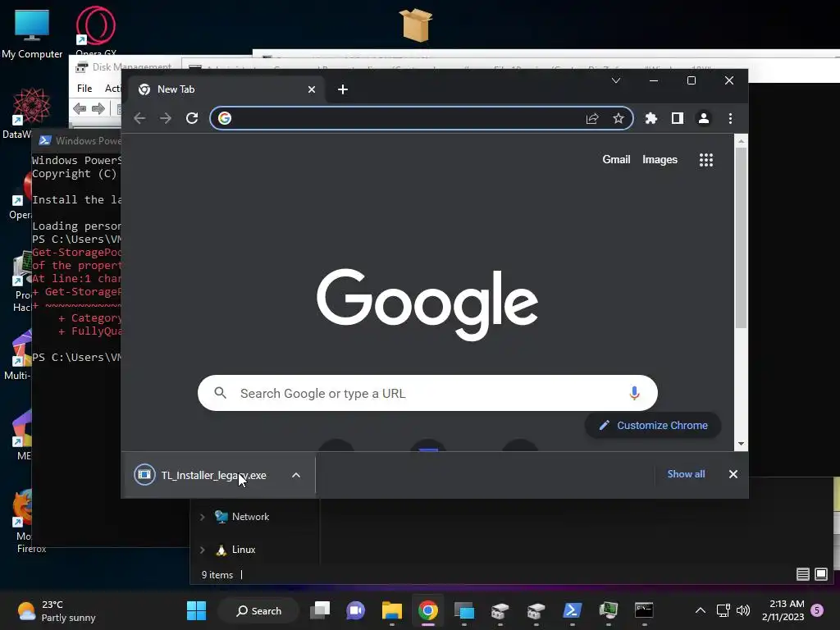This screenshot has width=840, height=630.
Task: Show hidden system tray icons
Action: (701, 610)
